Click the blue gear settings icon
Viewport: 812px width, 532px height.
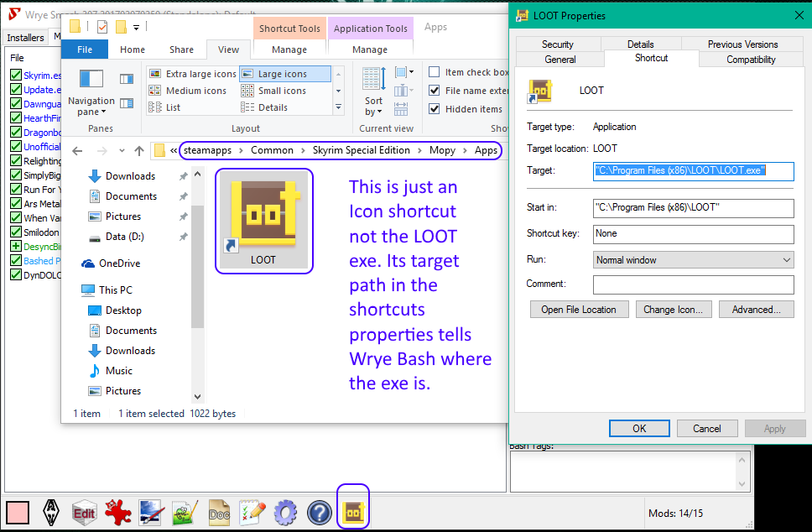286,512
